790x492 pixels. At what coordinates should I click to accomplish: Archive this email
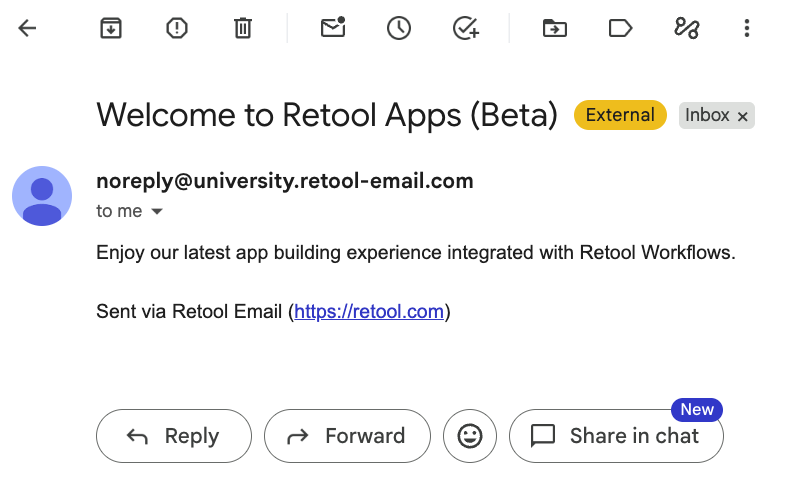coord(111,28)
